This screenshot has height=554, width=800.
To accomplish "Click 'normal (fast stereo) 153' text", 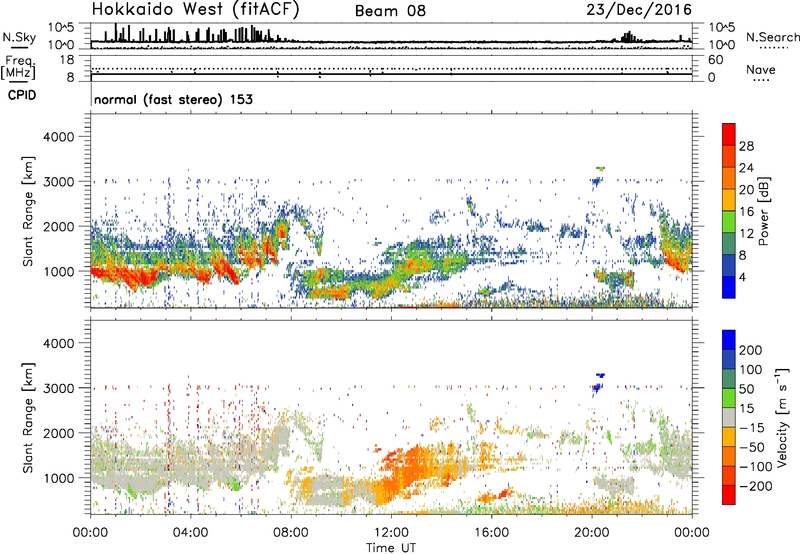I will 173,99.
